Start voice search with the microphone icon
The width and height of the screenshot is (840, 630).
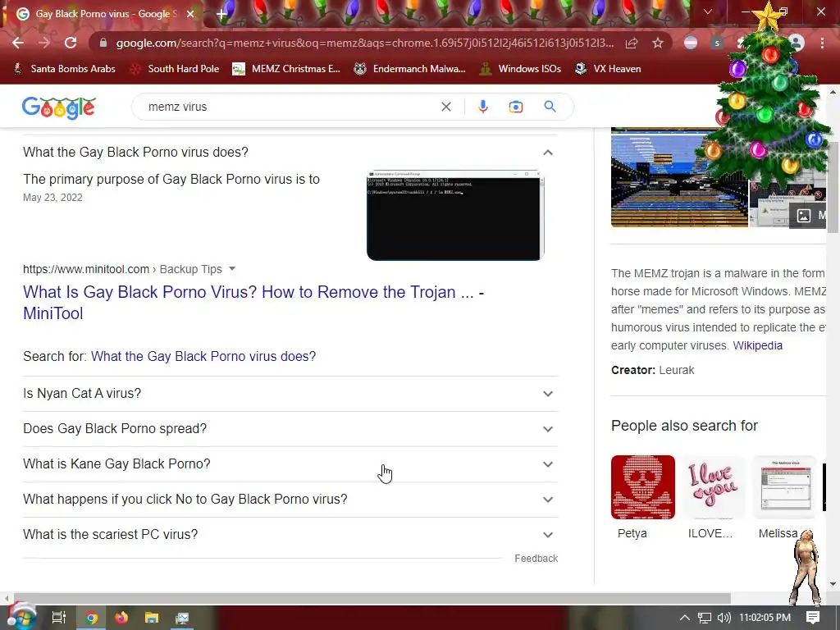pos(482,107)
